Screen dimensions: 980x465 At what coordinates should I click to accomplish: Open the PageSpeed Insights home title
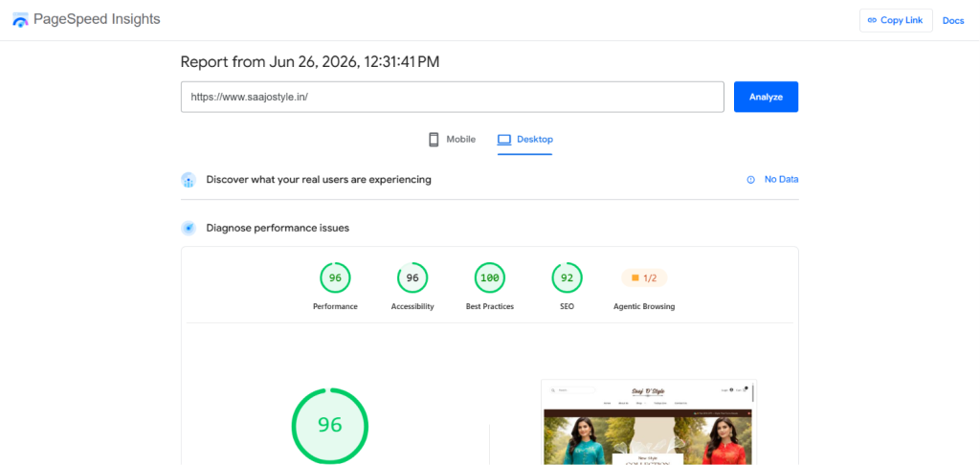click(x=97, y=19)
